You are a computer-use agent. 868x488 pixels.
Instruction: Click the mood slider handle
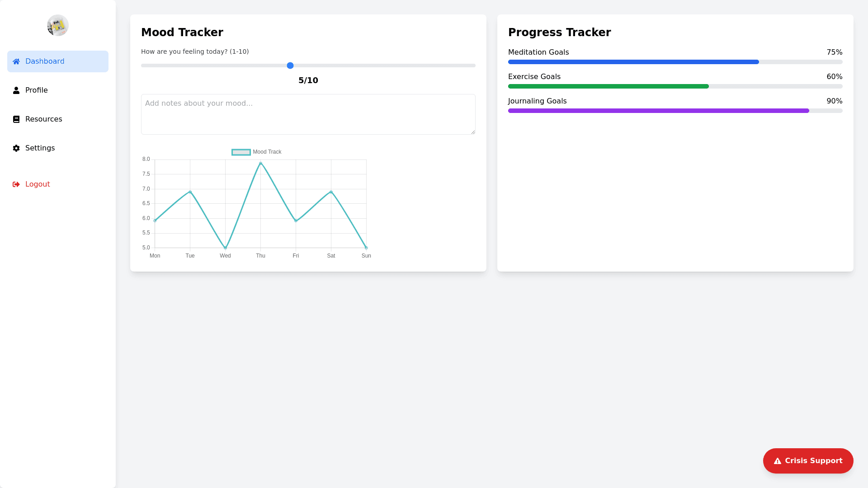coord(290,66)
